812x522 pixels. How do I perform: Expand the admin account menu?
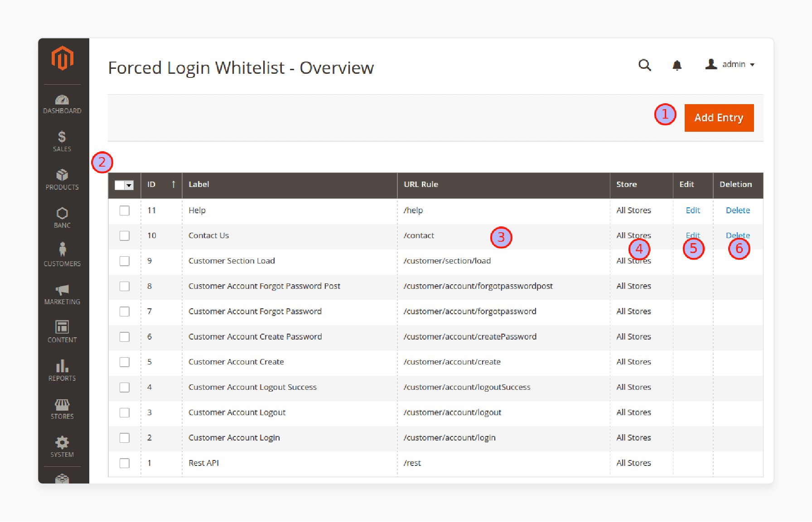pos(730,64)
